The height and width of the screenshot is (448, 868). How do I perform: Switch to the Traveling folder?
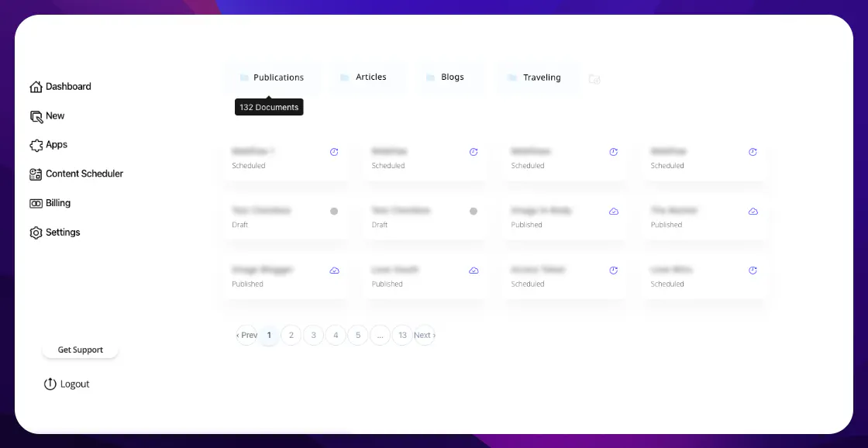click(x=538, y=78)
